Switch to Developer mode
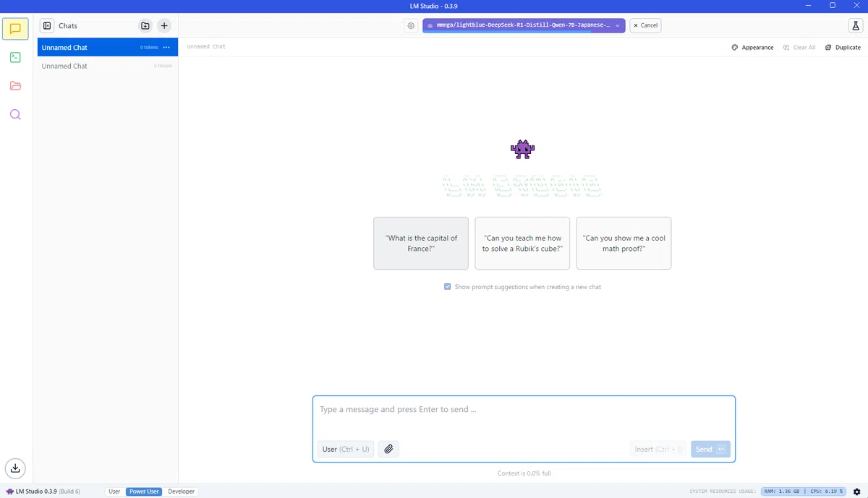Viewport: 868px width, 498px height. 182,491
